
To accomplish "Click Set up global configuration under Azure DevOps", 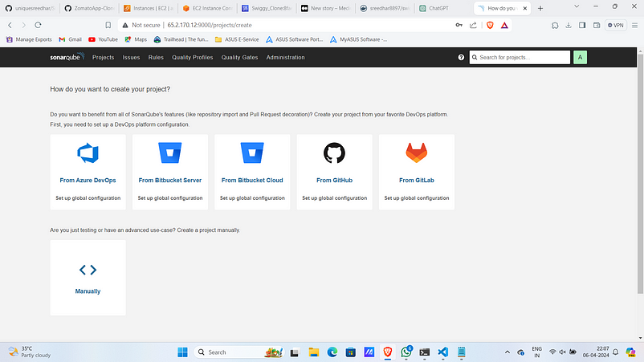I will (x=88, y=197).
